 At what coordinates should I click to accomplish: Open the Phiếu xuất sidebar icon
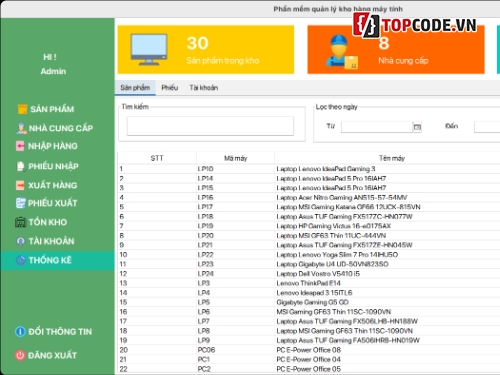coord(21,203)
